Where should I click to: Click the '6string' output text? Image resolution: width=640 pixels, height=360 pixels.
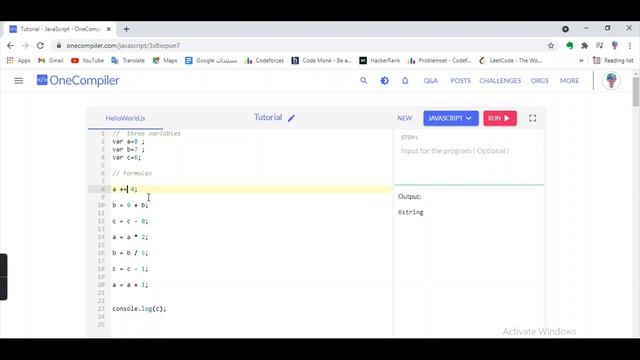[x=411, y=212]
